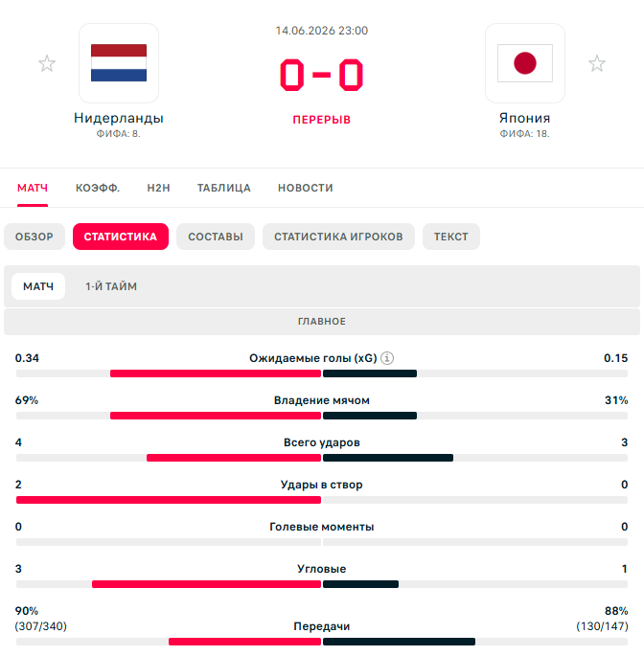
Task: Favorite Netherlands with the left star icon
Action: pyautogui.click(x=47, y=63)
